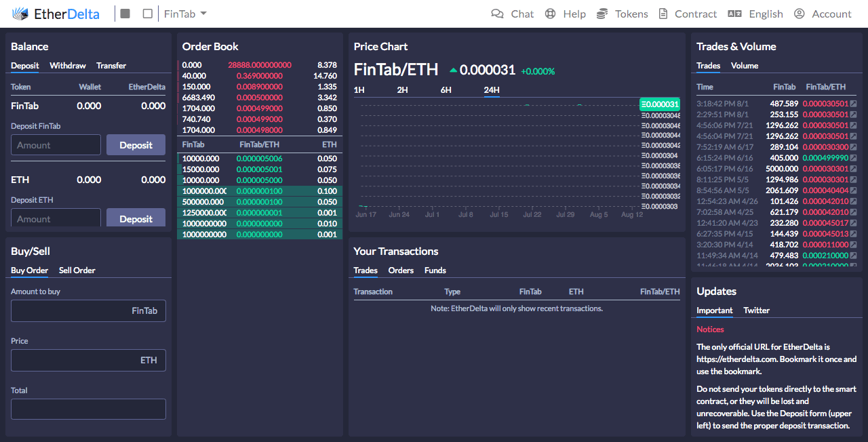The image size is (868, 442).
Task: Select sell order priced 28888.000000000
Action: point(260,65)
